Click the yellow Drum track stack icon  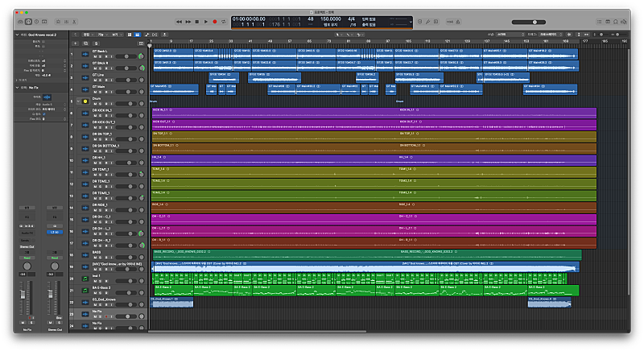pyautogui.click(x=85, y=101)
